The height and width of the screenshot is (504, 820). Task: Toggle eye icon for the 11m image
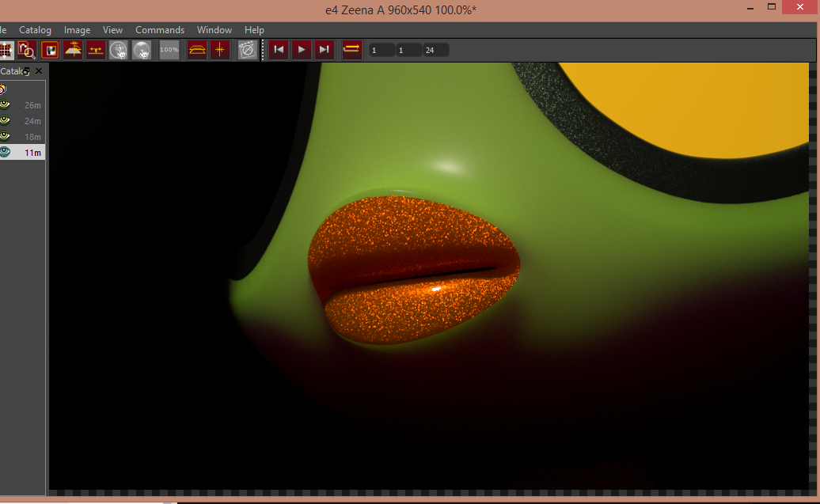5,152
